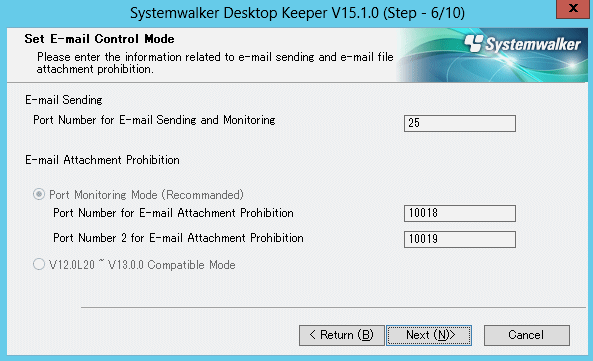This screenshot has width=593, height=361.
Task: Cancel the installation wizard
Action: click(x=526, y=335)
